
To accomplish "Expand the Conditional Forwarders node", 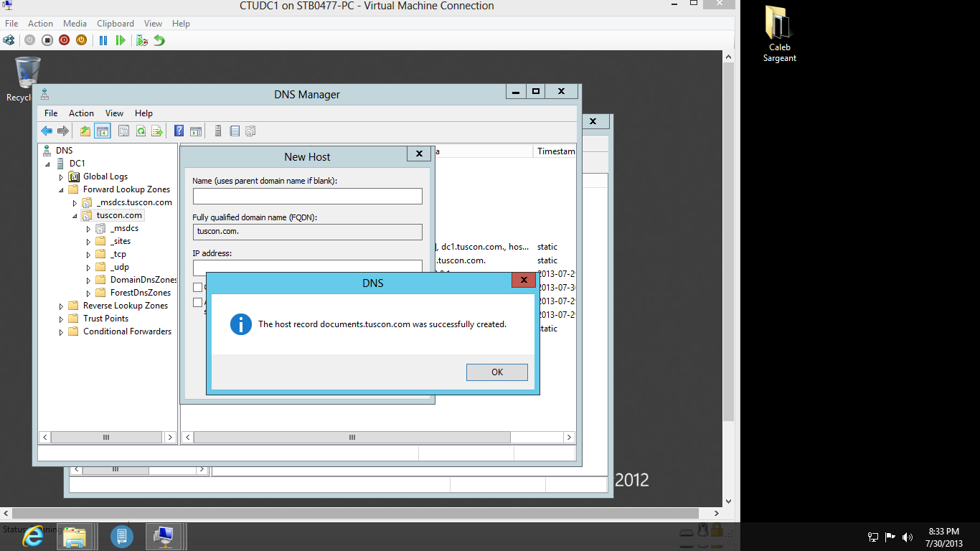I will pos(62,331).
